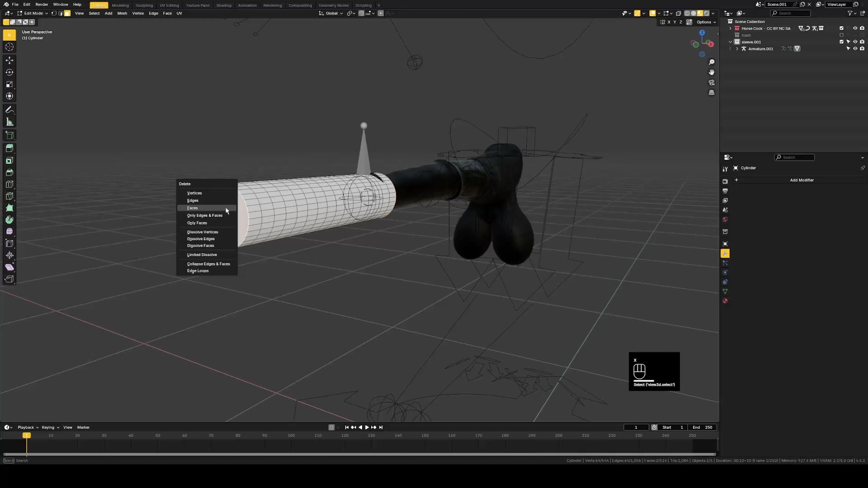868x488 pixels.
Task: Click Edge Loops in the Delete menu
Action: pyautogui.click(x=198, y=271)
